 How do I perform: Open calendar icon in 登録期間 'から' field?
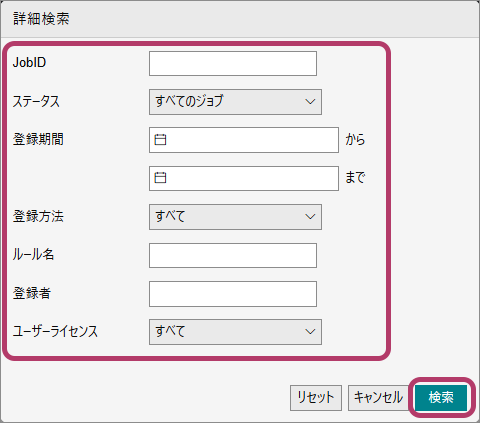click(x=160, y=140)
